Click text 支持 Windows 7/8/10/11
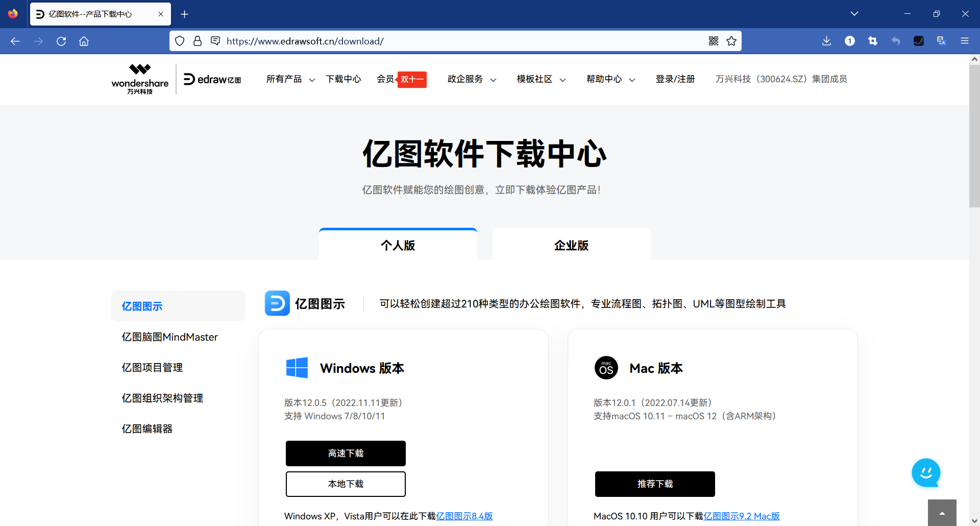The height and width of the screenshot is (526, 980). pyautogui.click(x=335, y=416)
